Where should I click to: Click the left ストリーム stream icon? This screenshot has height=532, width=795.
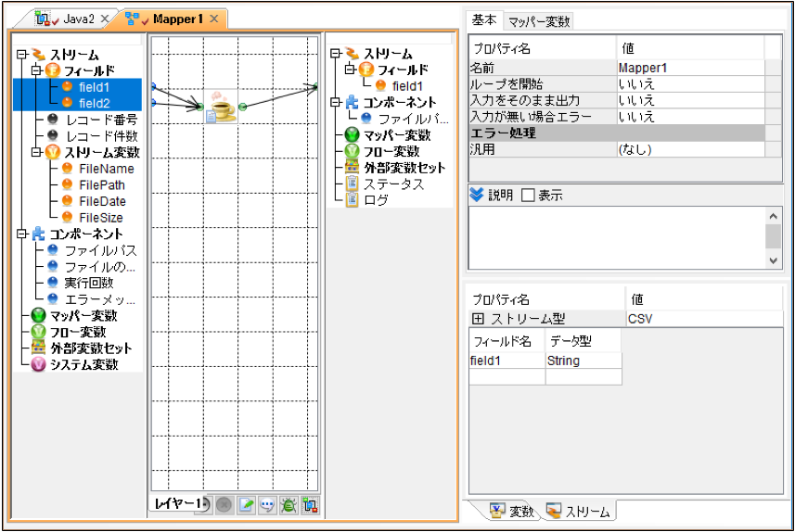point(39,54)
